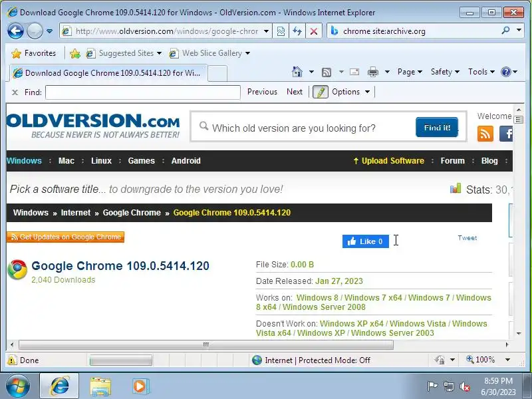
Task: Click the Facebook icon in header
Action: 506,134
